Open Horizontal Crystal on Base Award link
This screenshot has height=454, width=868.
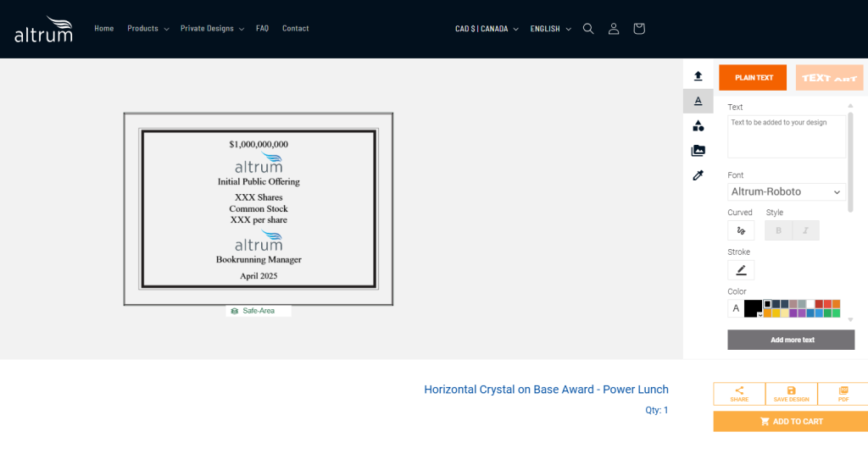pyautogui.click(x=547, y=390)
